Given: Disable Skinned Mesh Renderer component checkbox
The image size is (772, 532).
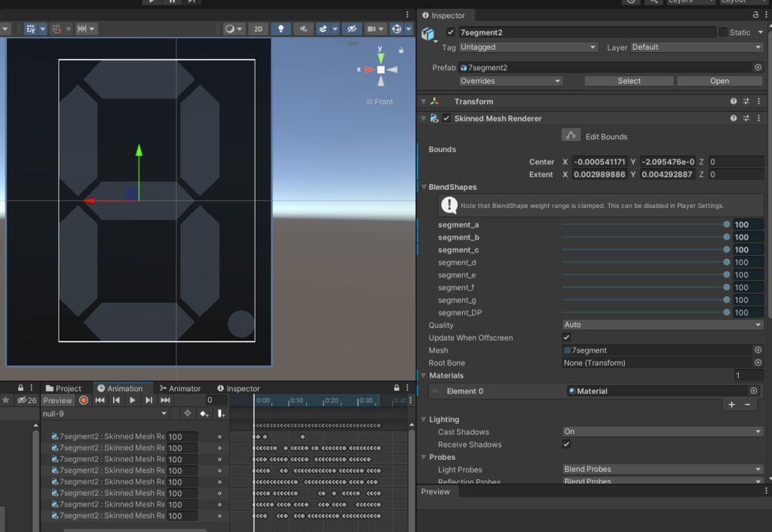Looking at the screenshot, I should coord(446,118).
